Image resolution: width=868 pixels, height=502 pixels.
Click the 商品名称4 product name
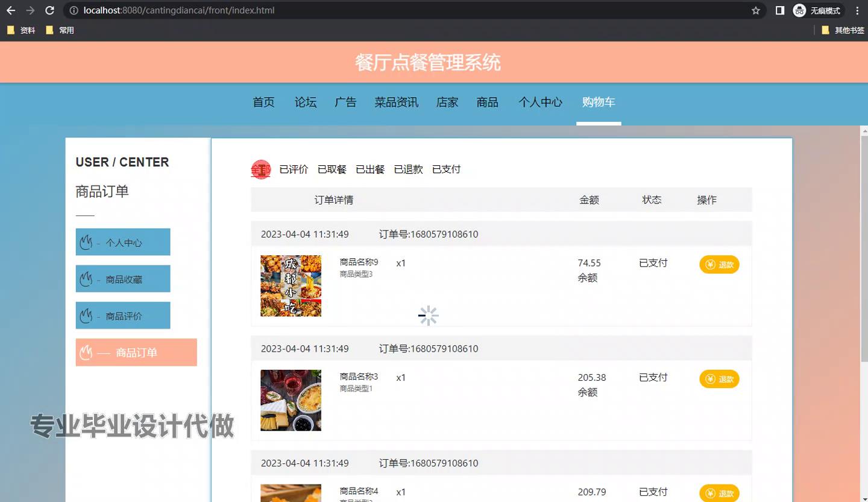[x=359, y=491]
